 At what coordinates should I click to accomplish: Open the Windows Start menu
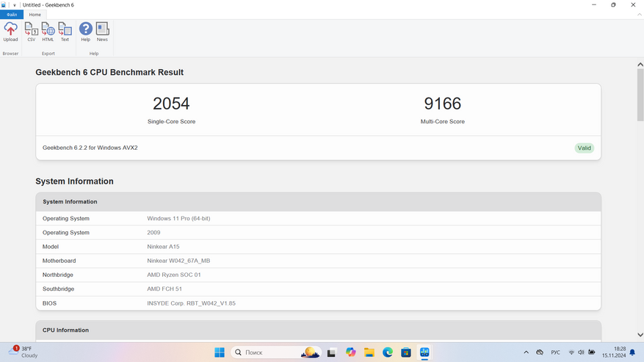click(220, 352)
